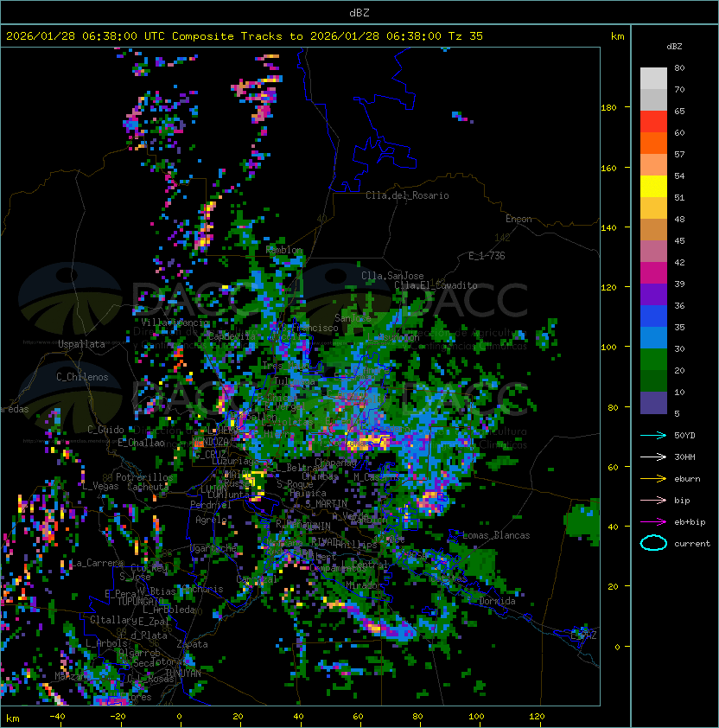The image size is (719, 728).
Task: Select the dark orange 57-60 dBZ swatch
Action: coord(653,143)
